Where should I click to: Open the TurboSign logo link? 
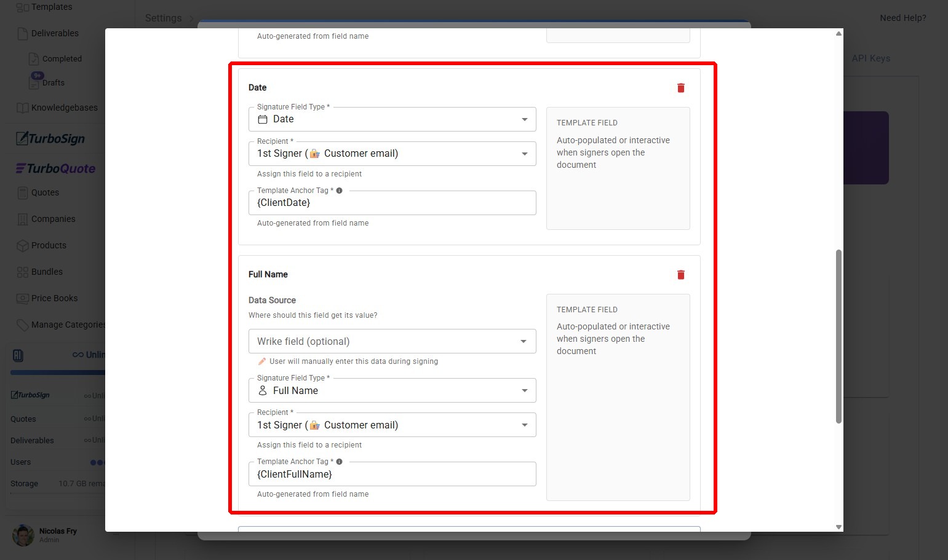click(50, 139)
